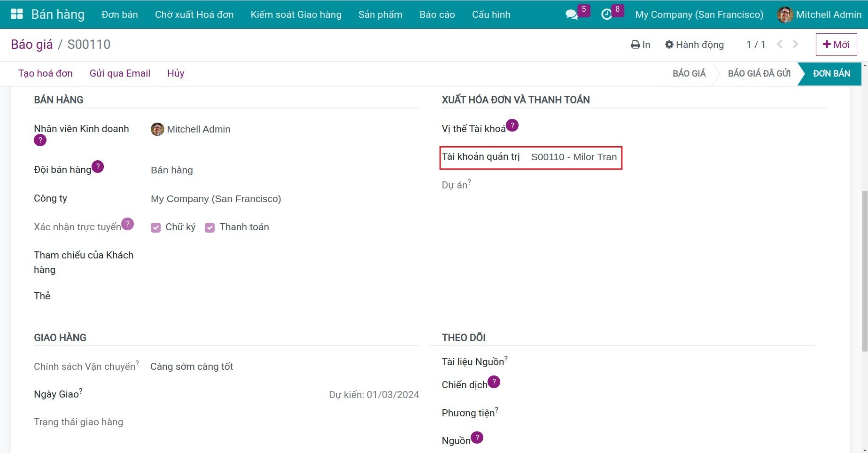Screen dimensions: 868x453
Task: Click the Gửi qua Email button
Action: click(x=120, y=73)
